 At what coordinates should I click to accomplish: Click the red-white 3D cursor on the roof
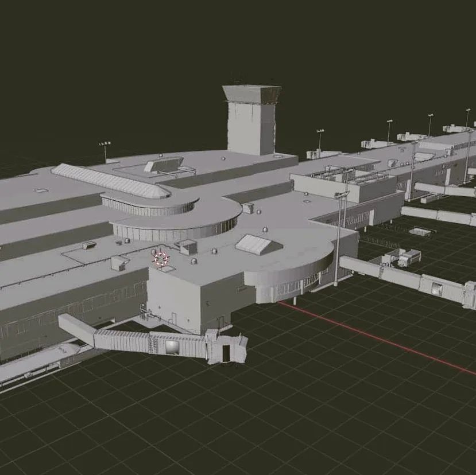pos(161,259)
